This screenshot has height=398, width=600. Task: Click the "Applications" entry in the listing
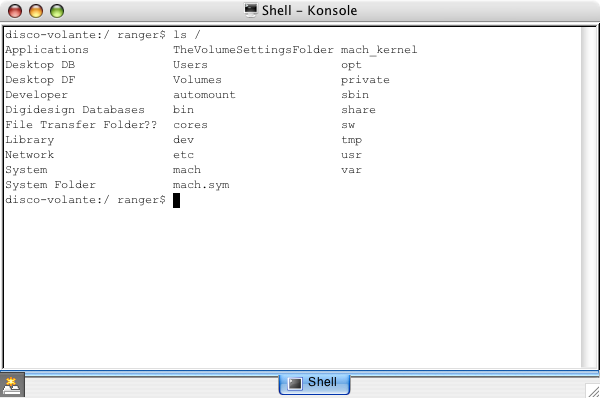(x=47, y=50)
